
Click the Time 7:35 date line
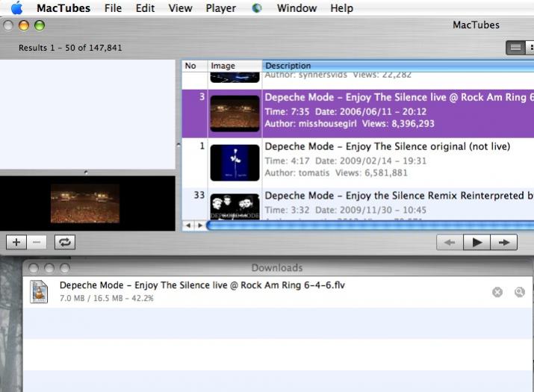click(346, 112)
